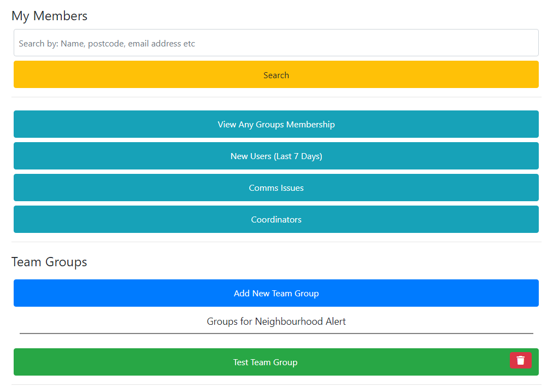Select the green Test Team Group row
This screenshot has height=392, width=553.
pos(265,362)
